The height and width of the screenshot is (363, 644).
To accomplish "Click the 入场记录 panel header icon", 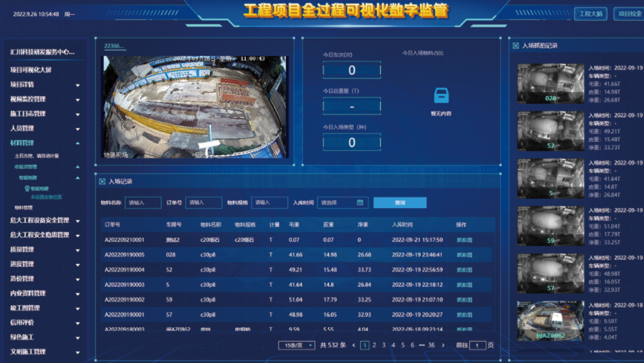I will 103,181.
